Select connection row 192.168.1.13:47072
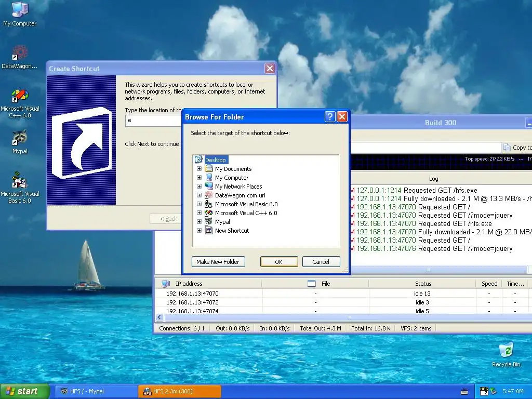532x399 pixels. click(343, 302)
